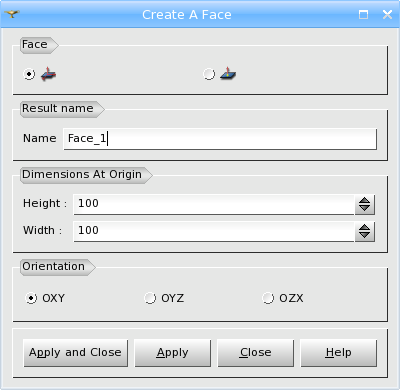Click the face-by-dimensions constructor icon

coord(48,74)
